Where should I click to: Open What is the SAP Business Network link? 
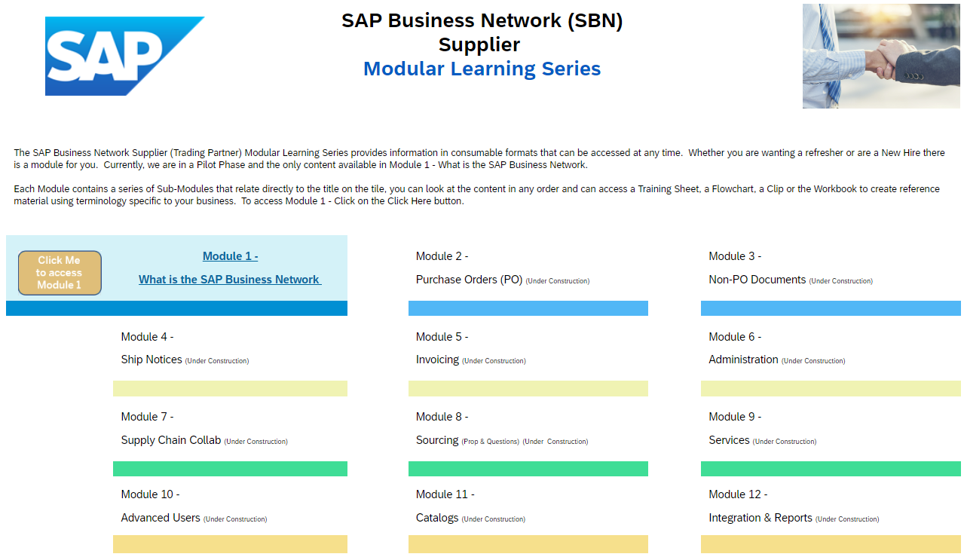[x=230, y=280]
